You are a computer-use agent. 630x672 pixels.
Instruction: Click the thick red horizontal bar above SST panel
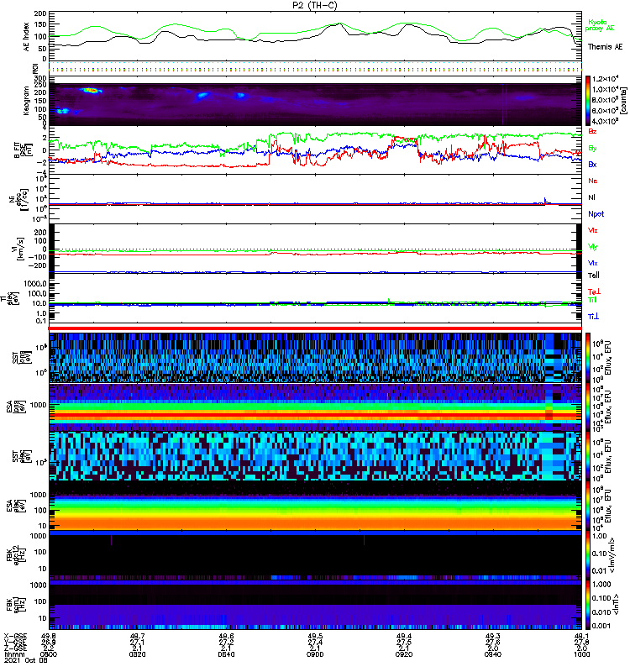[x=315, y=328]
